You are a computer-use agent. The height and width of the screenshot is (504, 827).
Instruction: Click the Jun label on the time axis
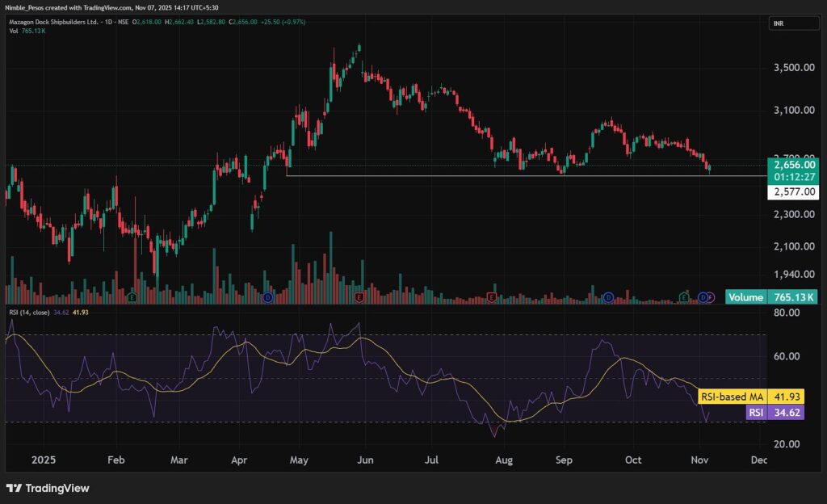364,460
